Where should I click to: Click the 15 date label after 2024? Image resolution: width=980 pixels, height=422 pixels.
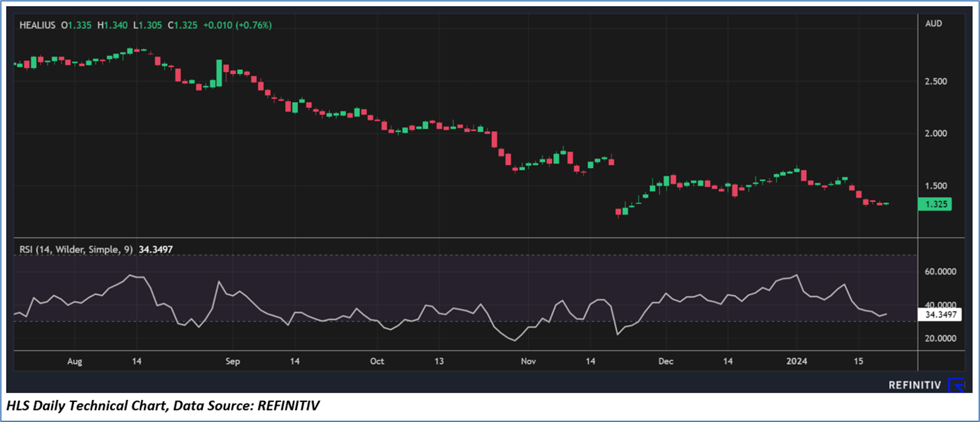click(x=859, y=361)
